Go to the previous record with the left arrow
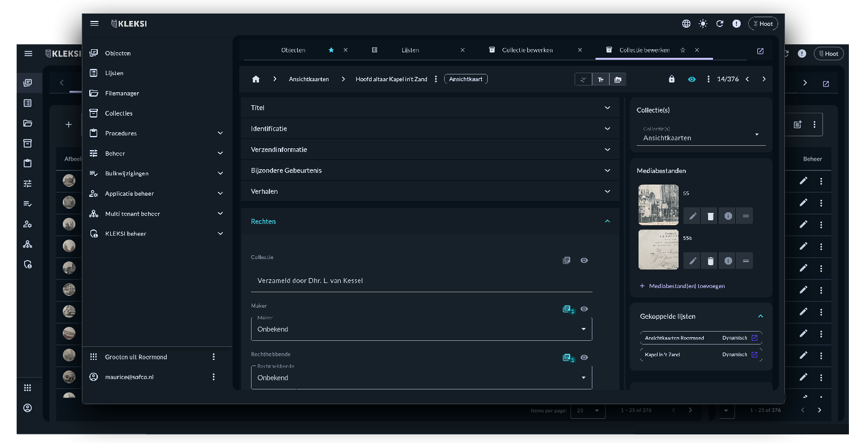 (x=747, y=79)
